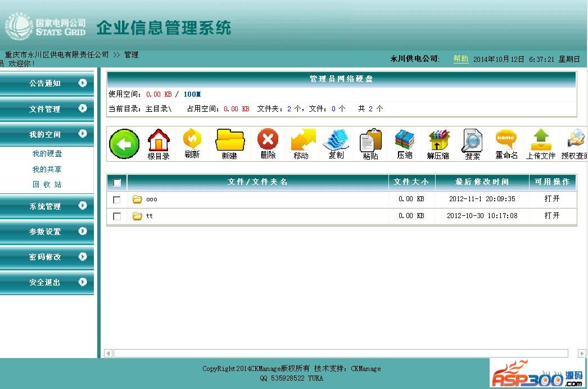Viewport: 588px width, 389px height.
Task: Expand 公告通知 arrow in sidebar
Action: coord(83,83)
